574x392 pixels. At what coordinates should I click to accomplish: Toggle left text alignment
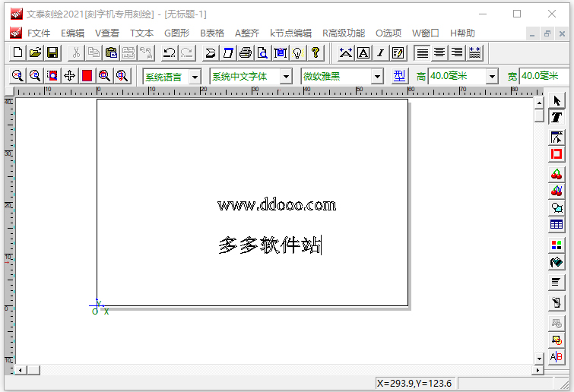[x=422, y=52]
